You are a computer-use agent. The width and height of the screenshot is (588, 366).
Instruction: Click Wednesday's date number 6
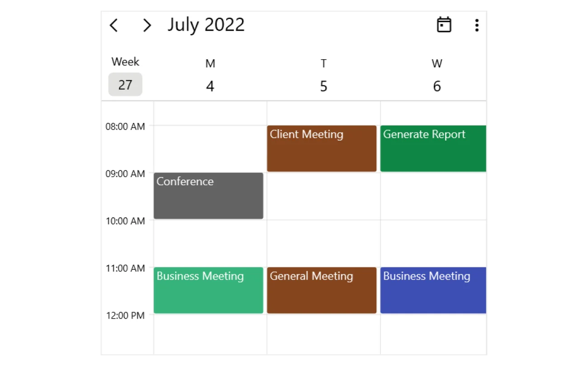click(436, 86)
